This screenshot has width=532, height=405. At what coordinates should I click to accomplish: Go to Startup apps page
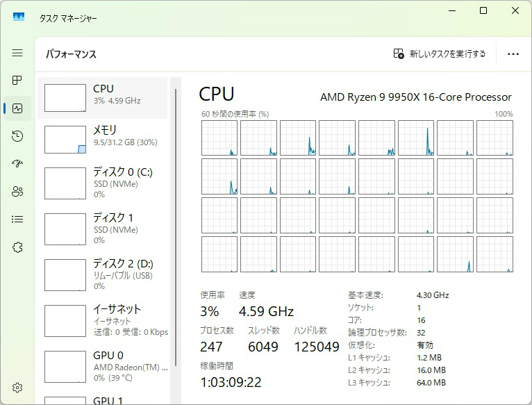pos(17,164)
